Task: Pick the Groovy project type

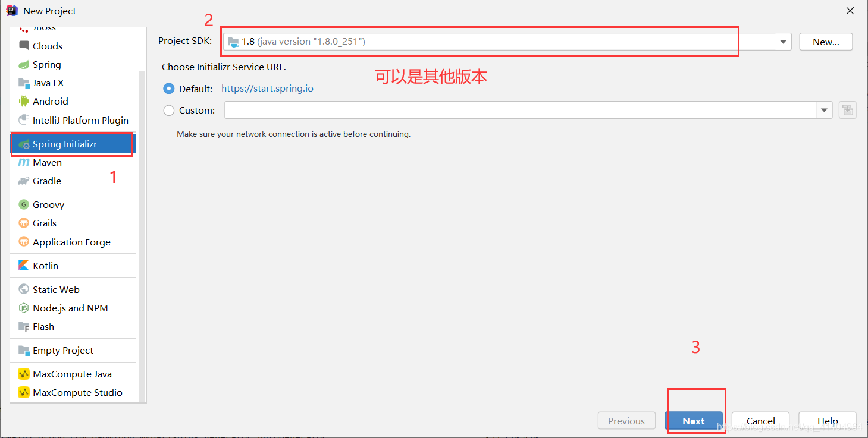Action: [48, 204]
